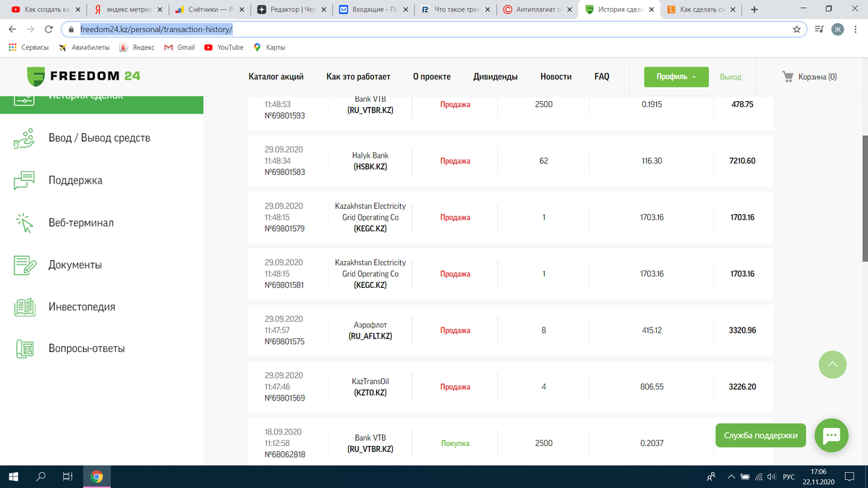Click the Freedom 24 logo

(x=83, y=76)
